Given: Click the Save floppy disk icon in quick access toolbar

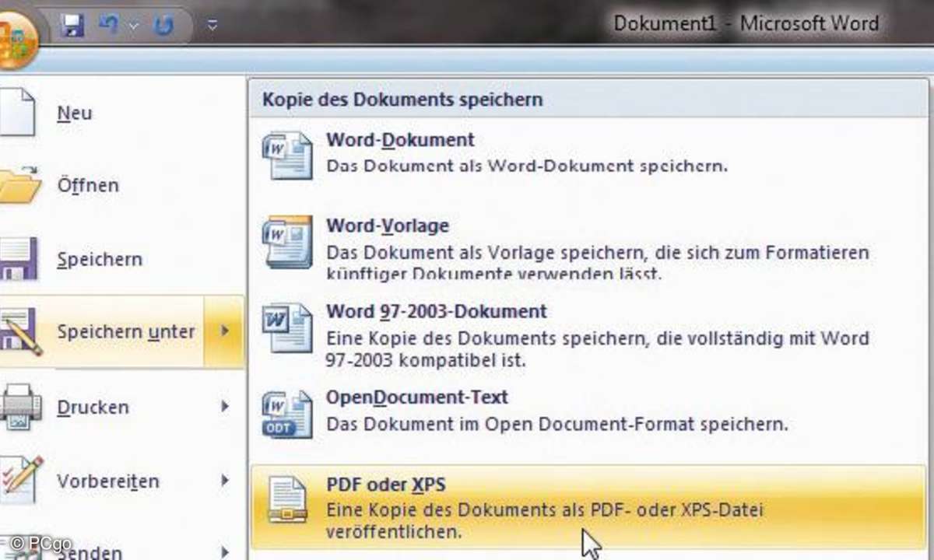Looking at the screenshot, I should click(72, 26).
